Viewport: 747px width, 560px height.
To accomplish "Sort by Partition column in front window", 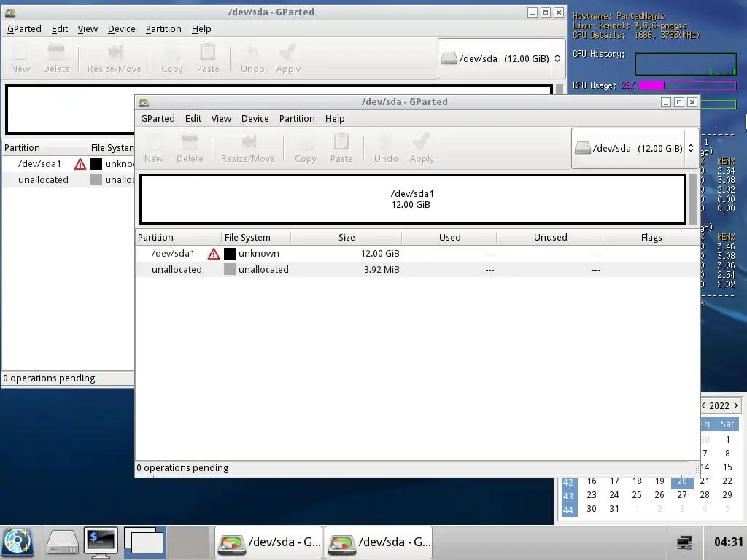I will pos(179,237).
